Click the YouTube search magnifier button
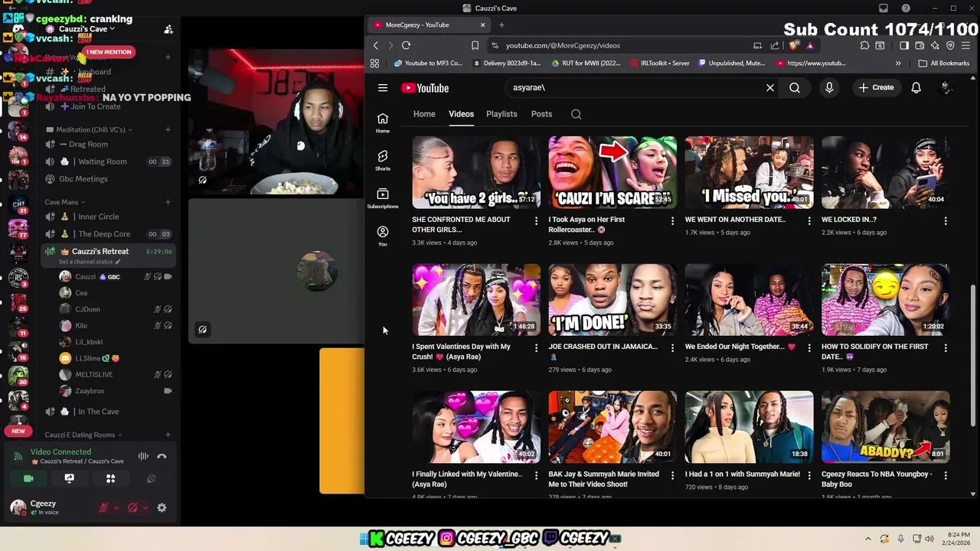This screenshot has width=980, height=551. coord(795,88)
